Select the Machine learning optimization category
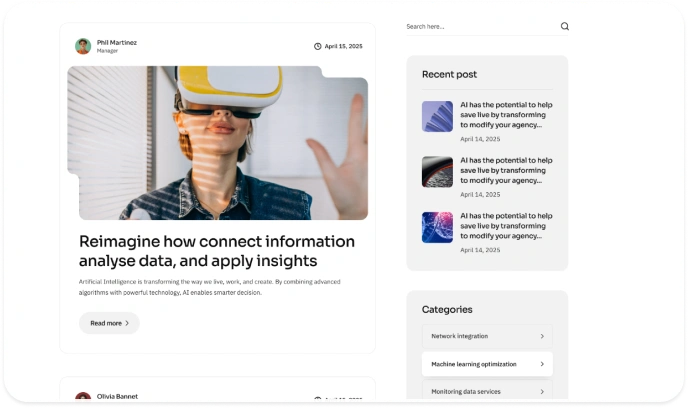 coord(487,364)
